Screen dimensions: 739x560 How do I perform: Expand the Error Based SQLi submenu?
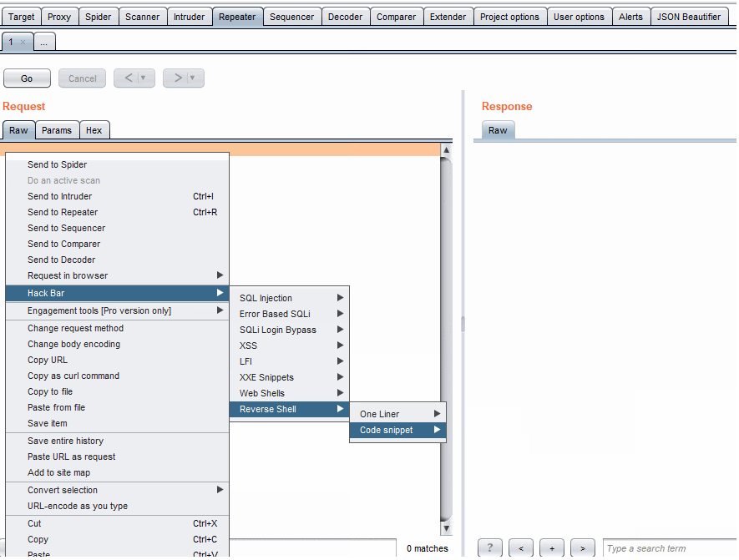point(290,314)
